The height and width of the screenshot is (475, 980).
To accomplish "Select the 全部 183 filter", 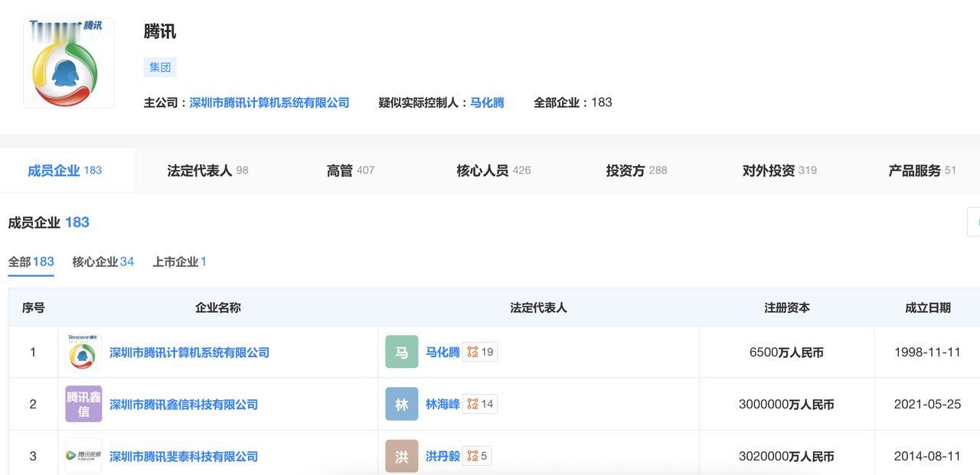I will (x=31, y=262).
